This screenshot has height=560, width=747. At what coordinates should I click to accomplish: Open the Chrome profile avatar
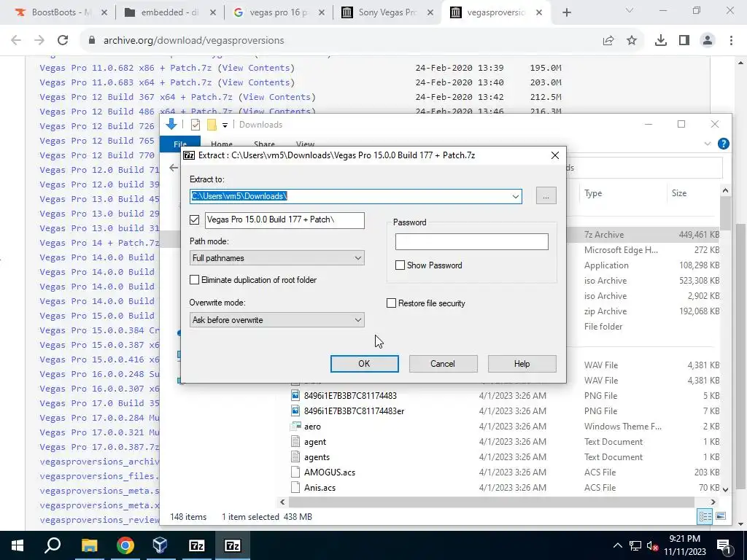tap(708, 41)
